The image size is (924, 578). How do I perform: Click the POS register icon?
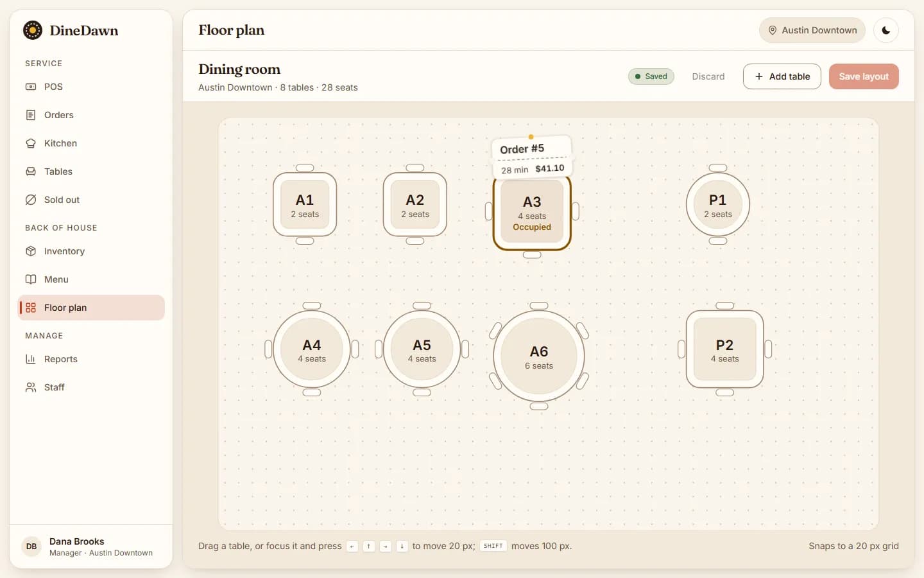tap(31, 87)
